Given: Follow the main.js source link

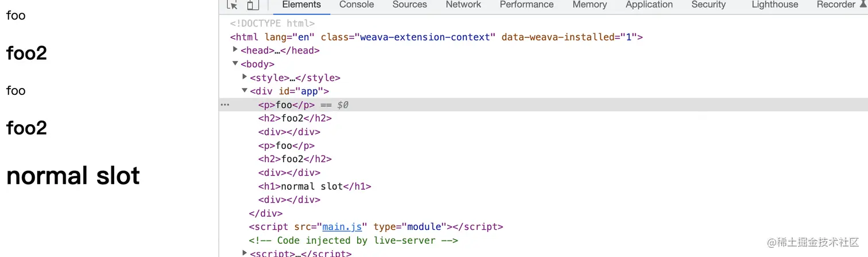Looking at the screenshot, I should pyautogui.click(x=342, y=227).
